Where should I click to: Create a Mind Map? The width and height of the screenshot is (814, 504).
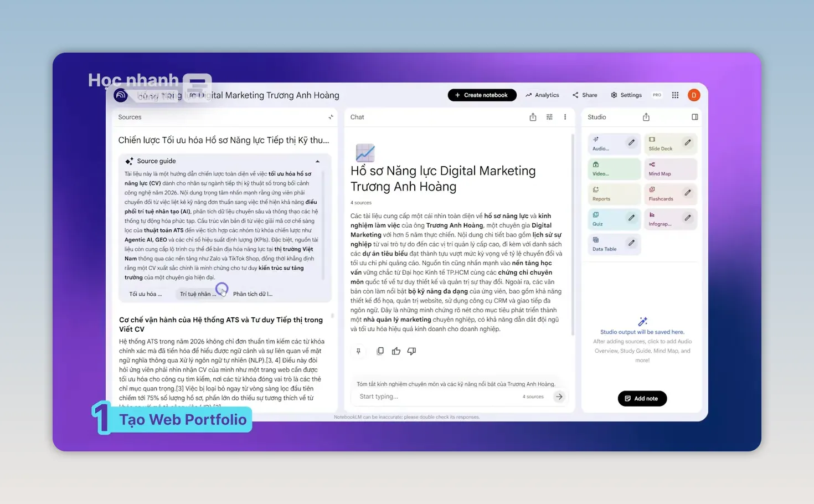(x=671, y=169)
